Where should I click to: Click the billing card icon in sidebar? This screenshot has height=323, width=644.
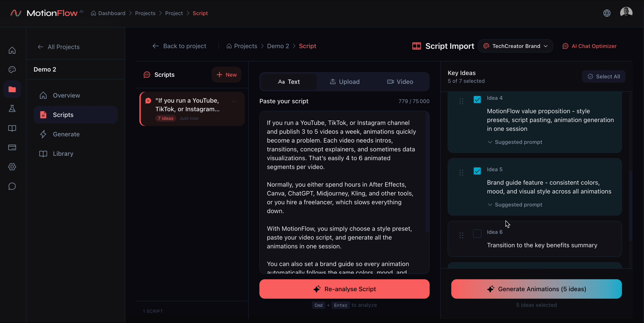(x=12, y=147)
